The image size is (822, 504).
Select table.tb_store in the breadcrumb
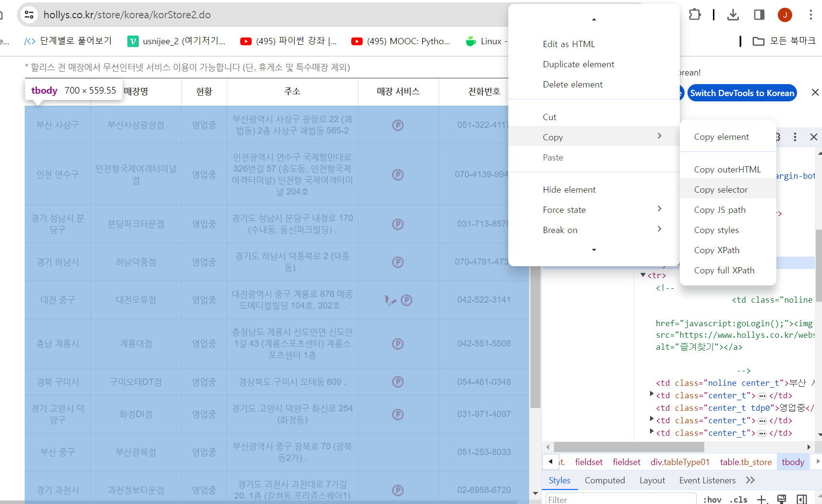tap(746, 462)
